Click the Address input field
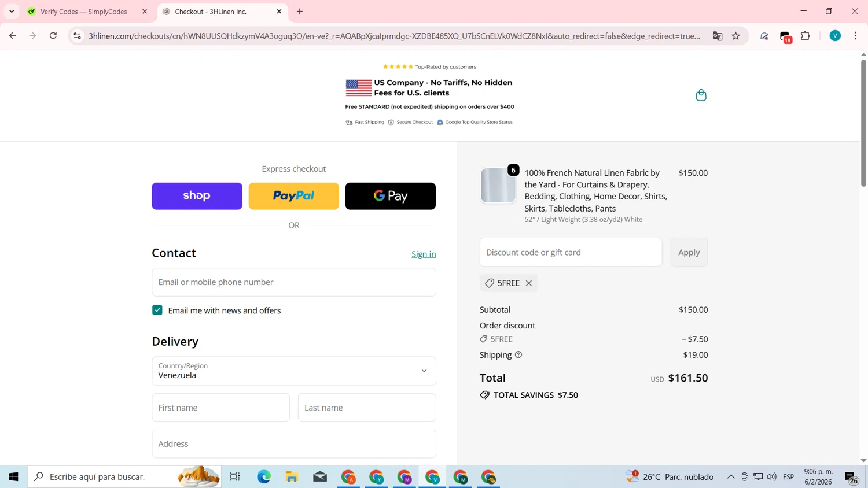Viewport: 868px width, 488px height. [294, 444]
